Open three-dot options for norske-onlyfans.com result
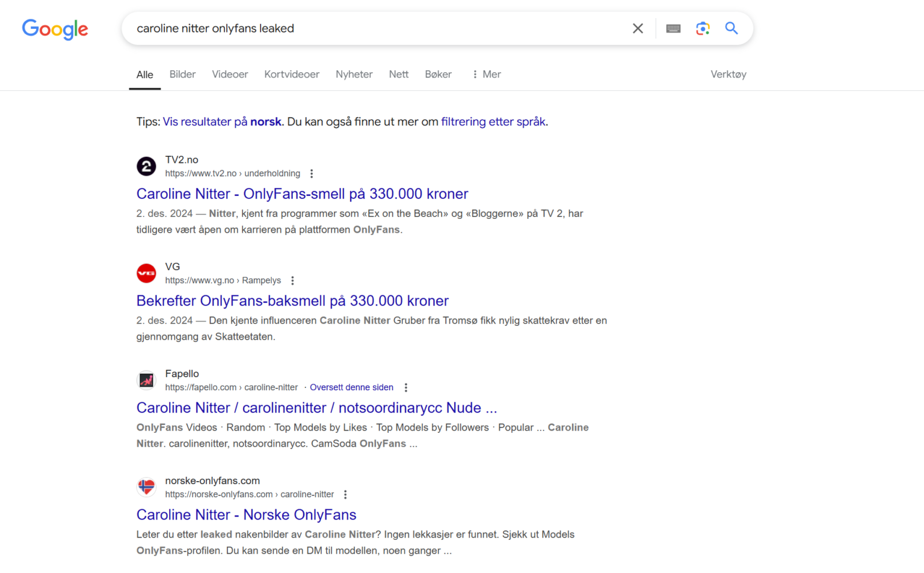 tap(345, 495)
